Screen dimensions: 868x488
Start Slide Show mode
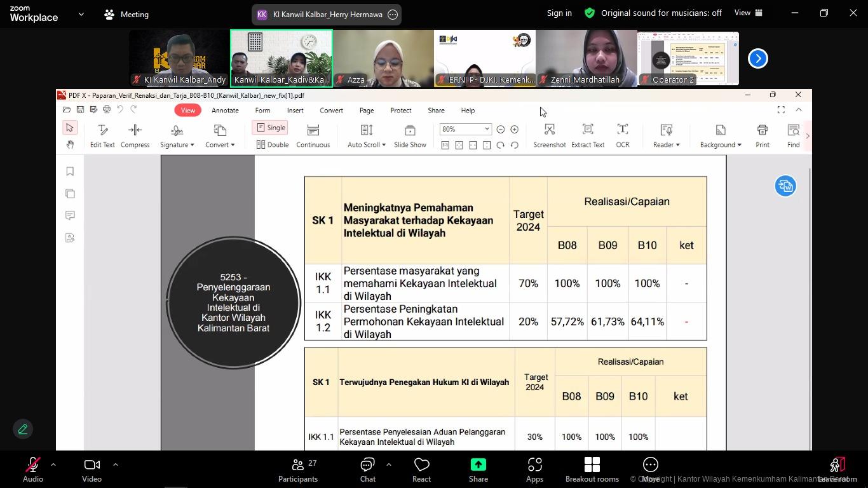[410, 135]
